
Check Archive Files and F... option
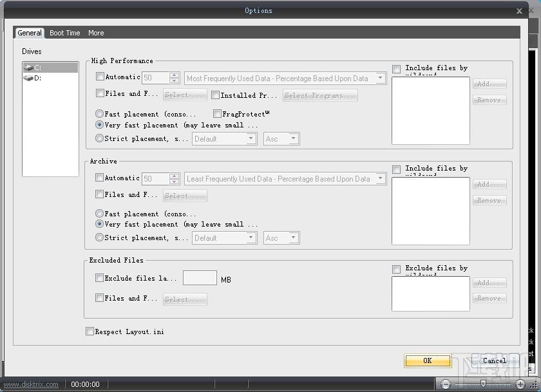[x=99, y=194]
